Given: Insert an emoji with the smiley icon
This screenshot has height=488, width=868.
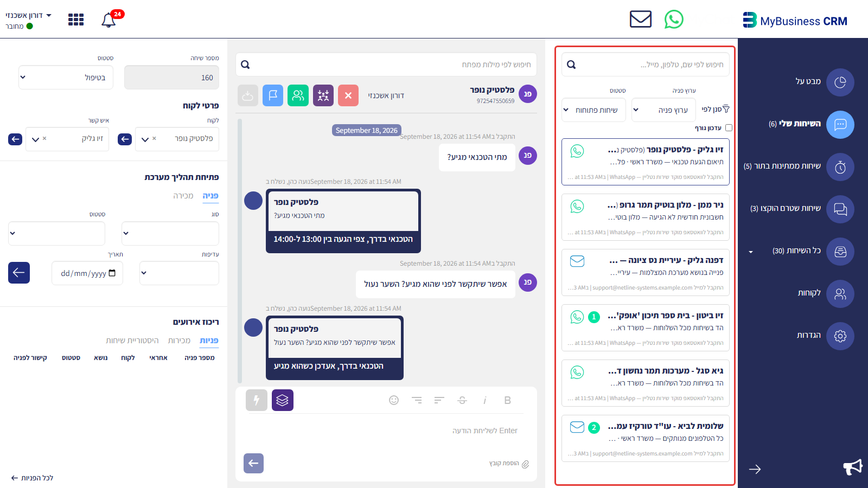Looking at the screenshot, I should 394,400.
